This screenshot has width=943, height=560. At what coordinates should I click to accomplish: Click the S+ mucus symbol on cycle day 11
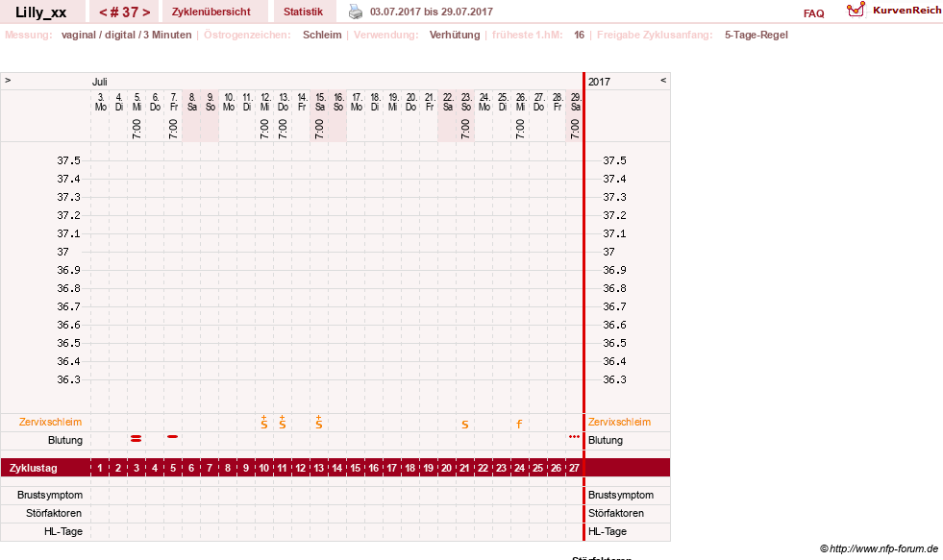282,422
